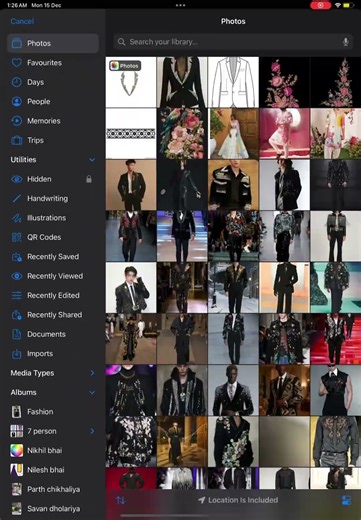Open the QR Codes icon
The width and height of the screenshot is (361, 520).
coord(17,237)
